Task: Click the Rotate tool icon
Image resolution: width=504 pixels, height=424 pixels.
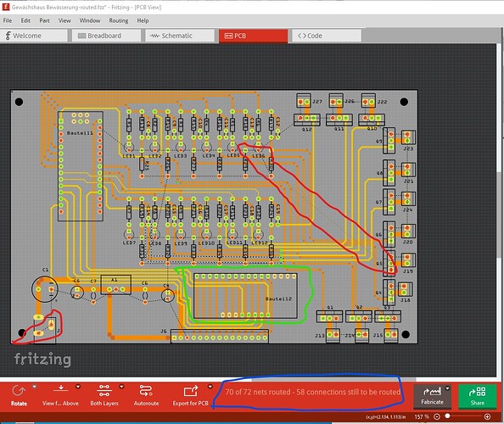Action: [x=19, y=391]
